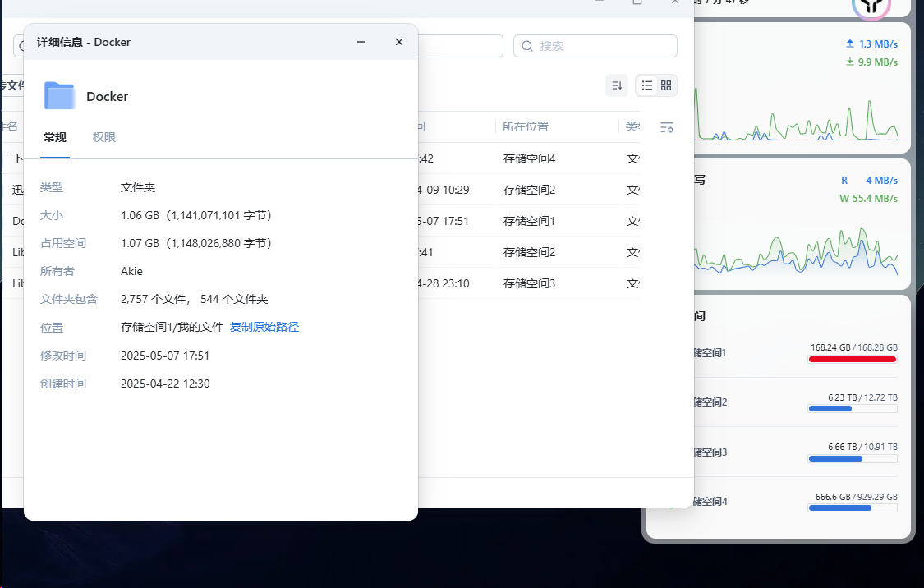Click the owner value Akie
924x588 pixels.
pos(131,271)
